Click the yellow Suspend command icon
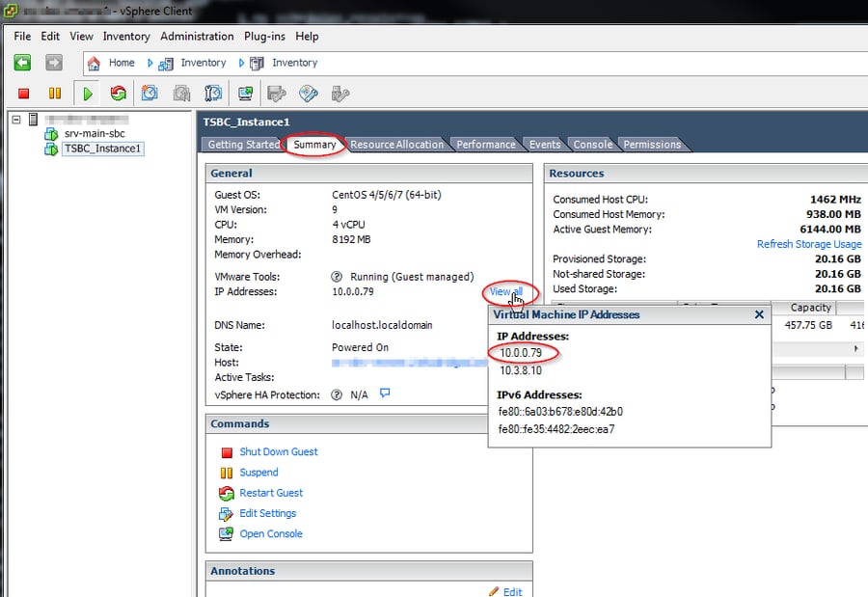 click(227, 473)
